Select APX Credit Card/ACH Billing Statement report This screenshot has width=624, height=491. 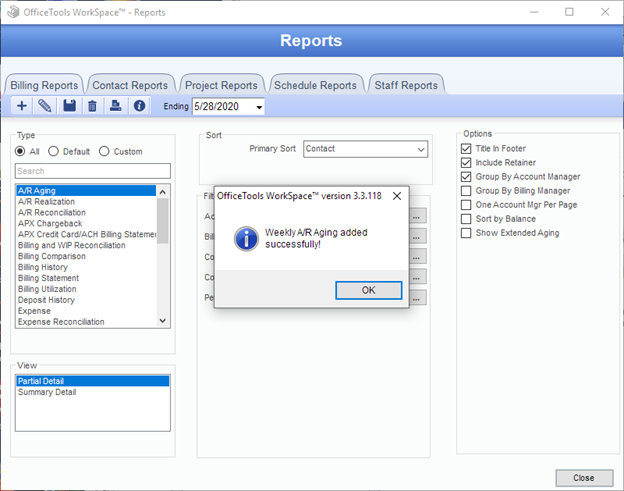(86, 234)
